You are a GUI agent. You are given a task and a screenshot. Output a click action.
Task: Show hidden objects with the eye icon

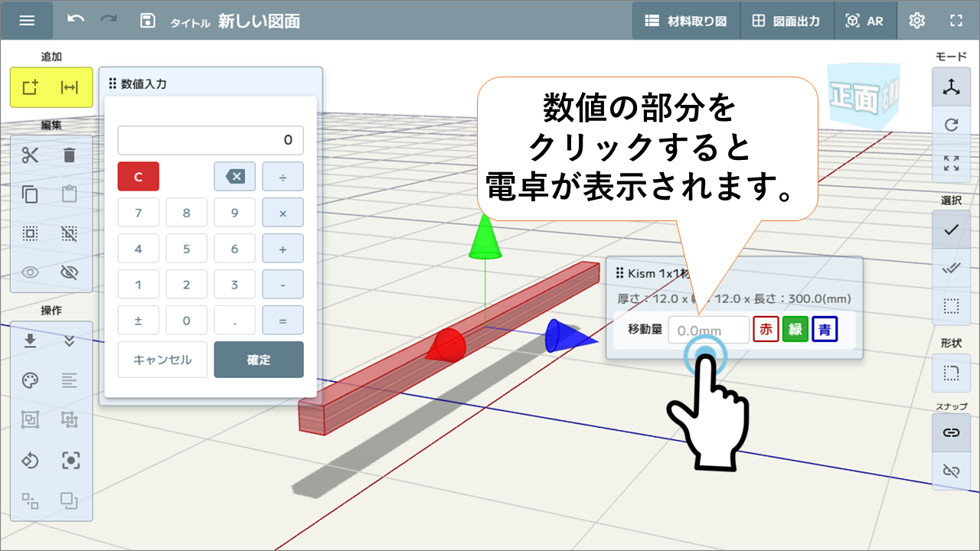tap(31, 272)
